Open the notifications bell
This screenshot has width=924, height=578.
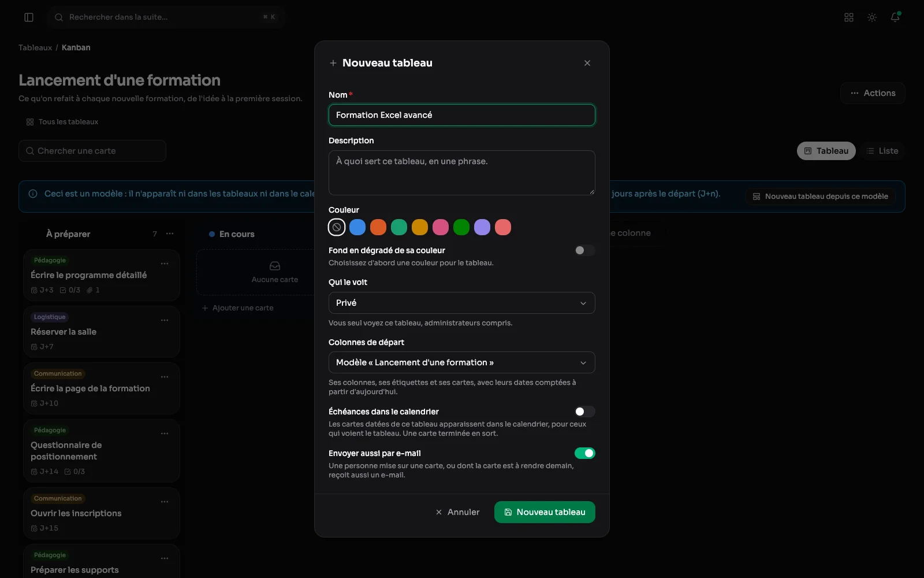(x=895, y=17)
